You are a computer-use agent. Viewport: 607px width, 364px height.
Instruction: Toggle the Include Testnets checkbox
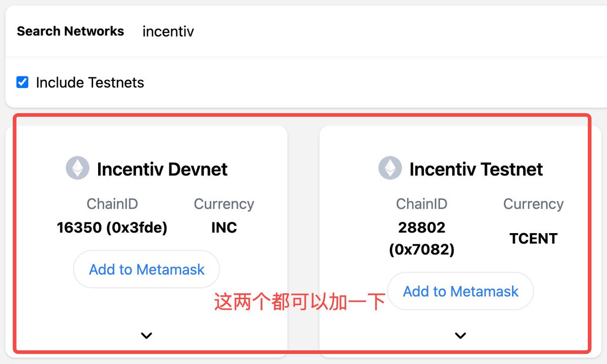(x=22, y=82)
